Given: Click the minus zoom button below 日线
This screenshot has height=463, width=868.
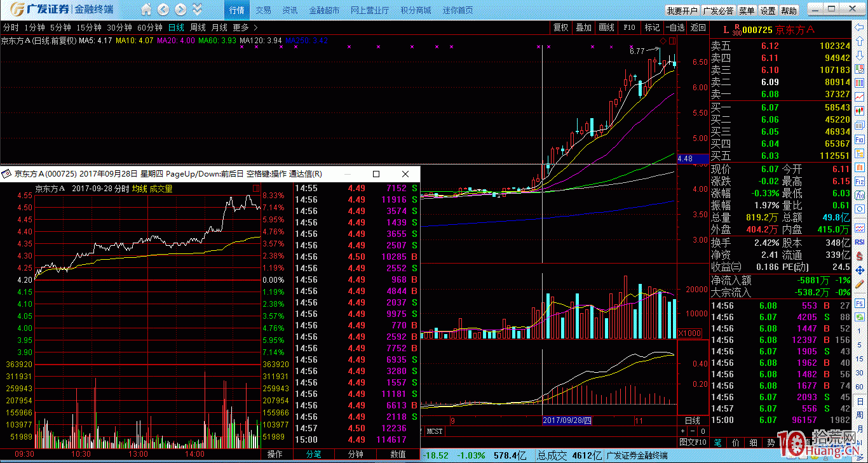Looking at the screenshot, I should [x=692, y=431].
